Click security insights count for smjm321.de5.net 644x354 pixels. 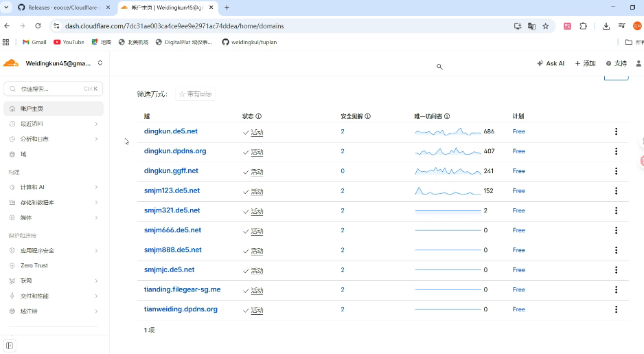(x=342, y=210)
